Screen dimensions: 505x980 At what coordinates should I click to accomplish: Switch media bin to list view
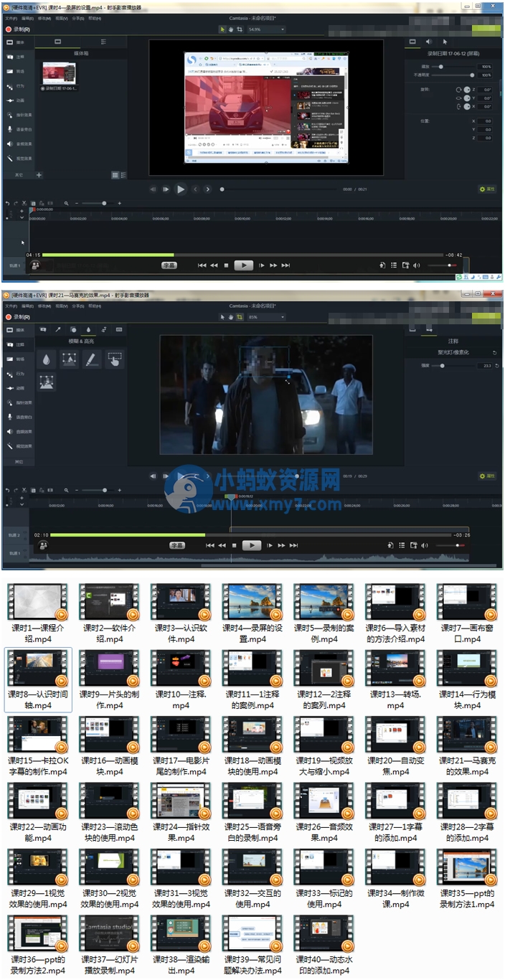point(123,174)
